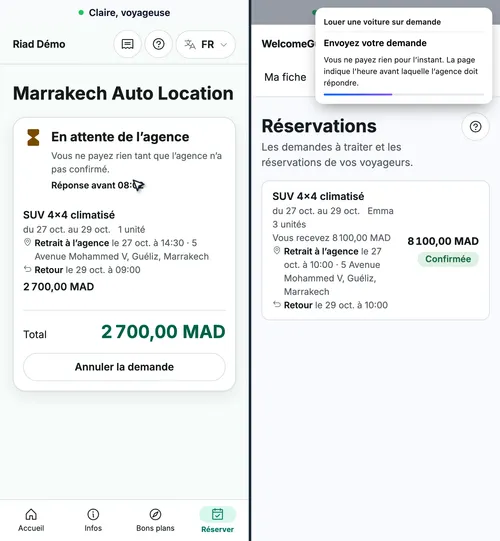500x541 pixels.
Task: Select the Réserver calendar tab
Action: 217,520
